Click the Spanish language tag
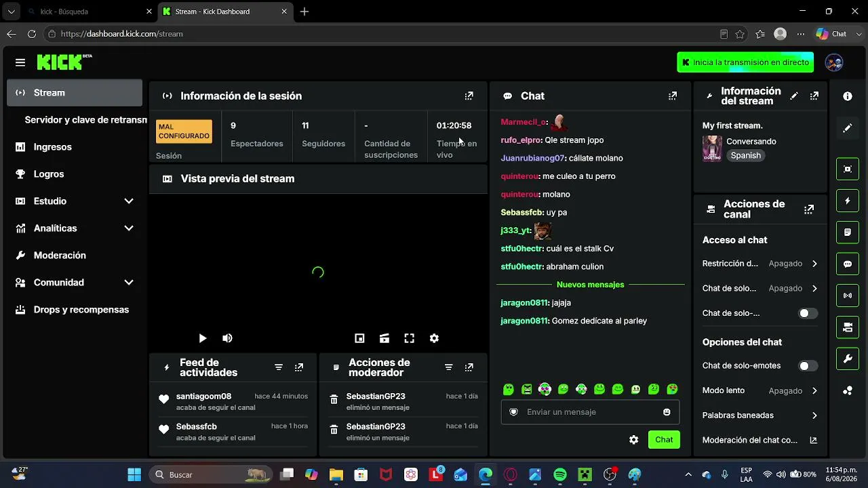This screenshot has height=488, width=868. point(745,156)
